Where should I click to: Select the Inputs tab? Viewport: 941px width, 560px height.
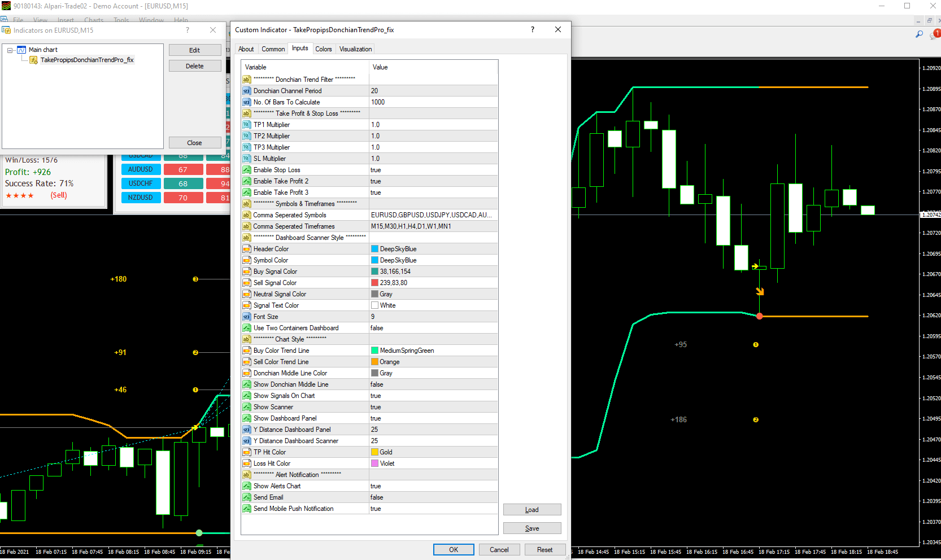(x=300, y=49)
